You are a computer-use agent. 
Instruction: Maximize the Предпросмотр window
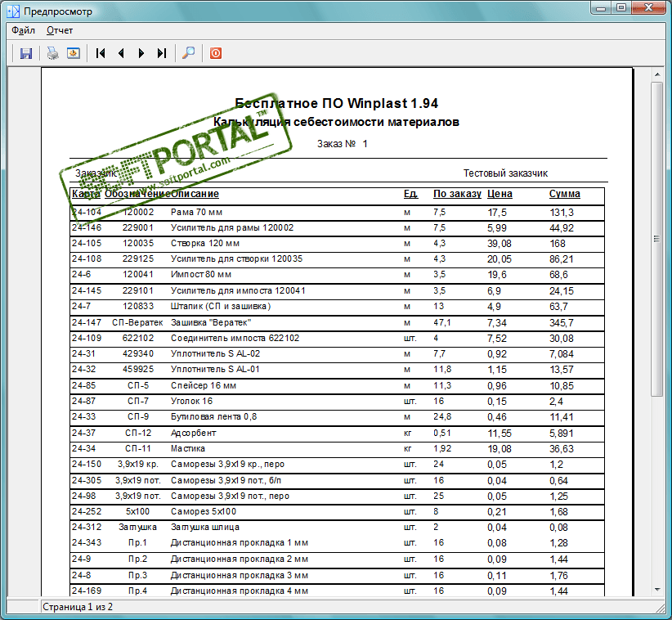pos(622,7)
